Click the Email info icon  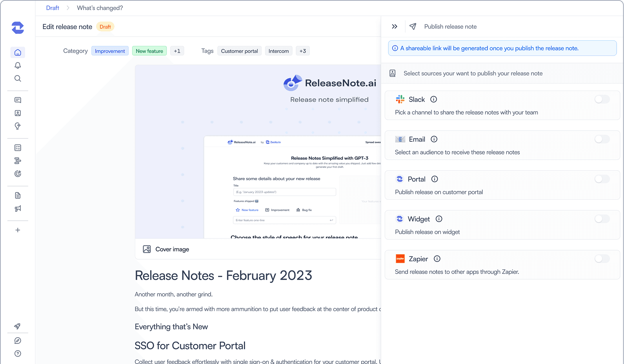click(x=434, y=139)
